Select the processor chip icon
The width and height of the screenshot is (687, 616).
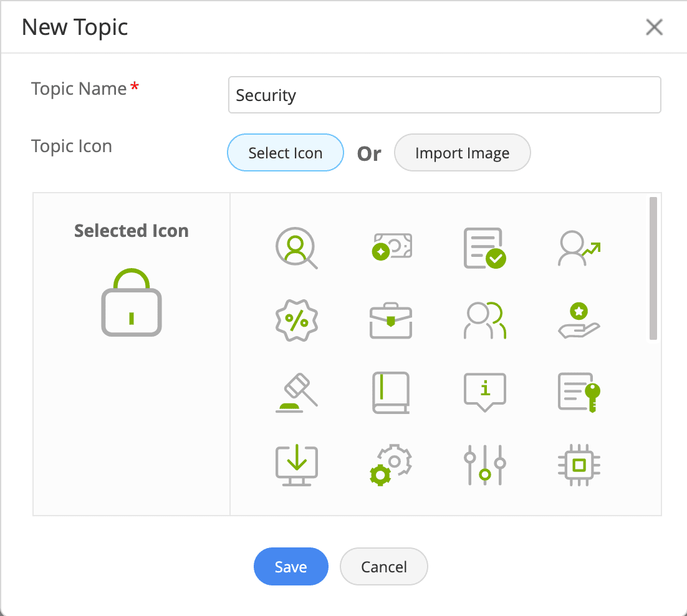coord(579,465)
